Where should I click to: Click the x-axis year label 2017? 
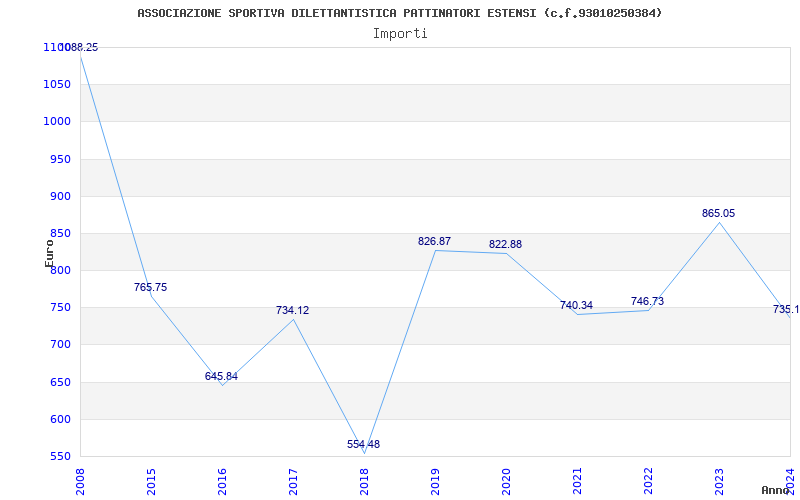click(293, 482)
